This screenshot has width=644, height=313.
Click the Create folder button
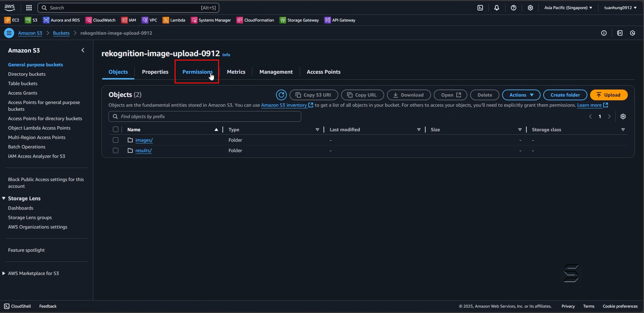coord(565,95)
